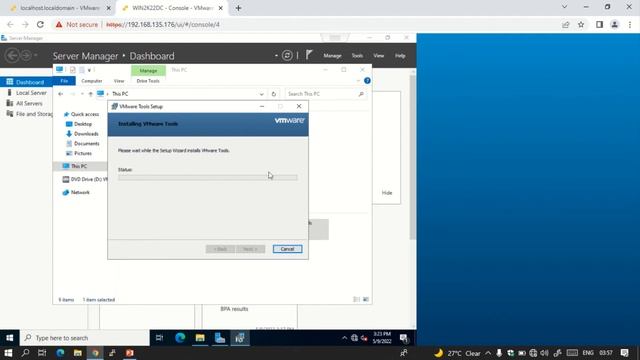The height and width of the screenshot is (360, 640).
Task: Open the guest notification center icon
Action: click(404, 338)
